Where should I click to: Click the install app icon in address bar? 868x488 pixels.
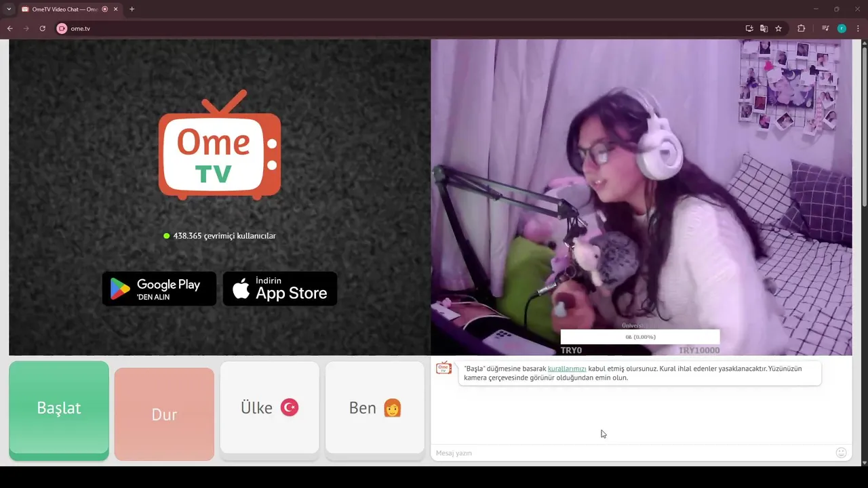point(749,28)
